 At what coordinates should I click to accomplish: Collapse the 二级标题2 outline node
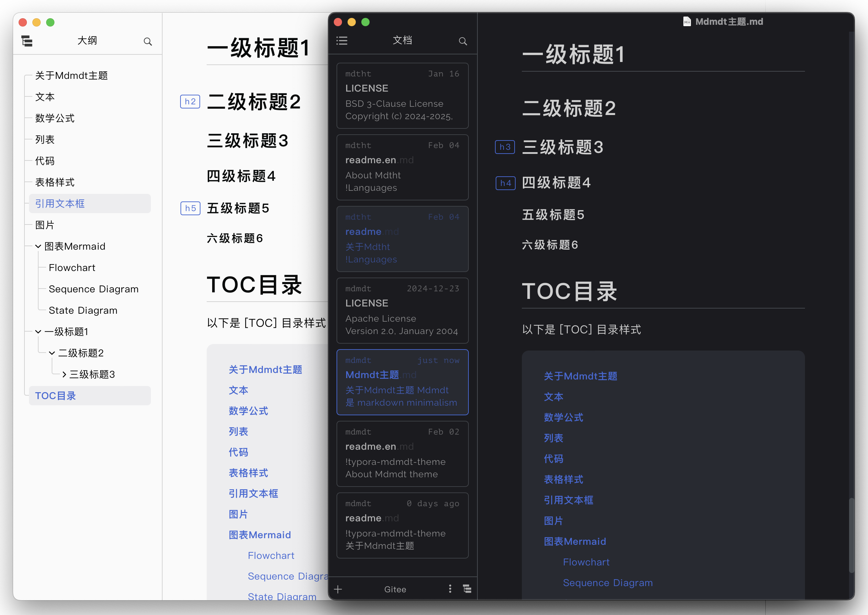52,353
